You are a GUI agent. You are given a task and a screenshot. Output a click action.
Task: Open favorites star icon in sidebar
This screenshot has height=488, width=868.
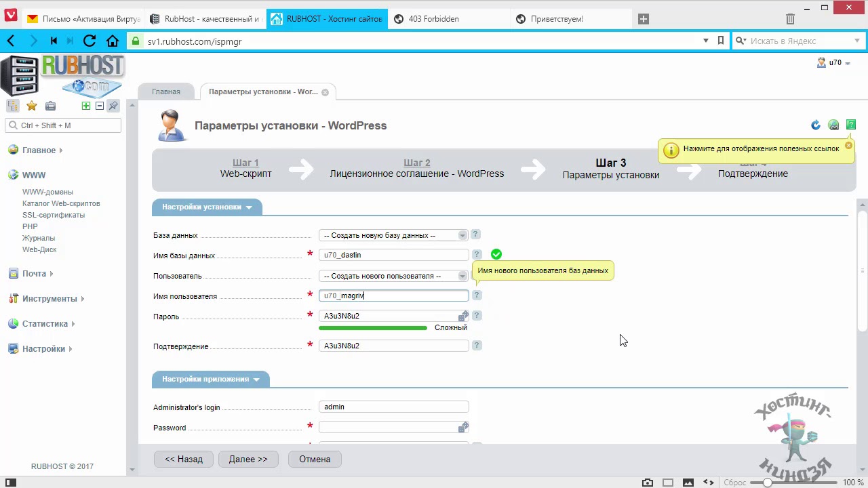click(x=32, y=106)
